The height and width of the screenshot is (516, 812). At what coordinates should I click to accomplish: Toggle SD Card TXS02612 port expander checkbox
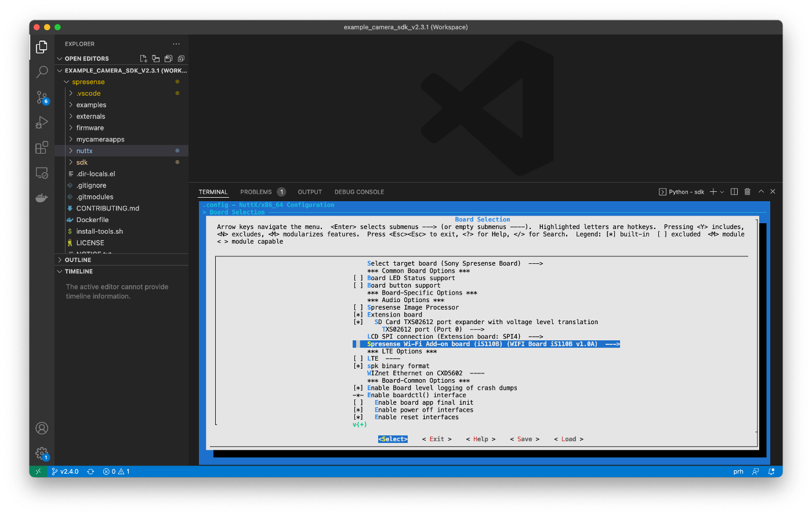click(358, 322)
